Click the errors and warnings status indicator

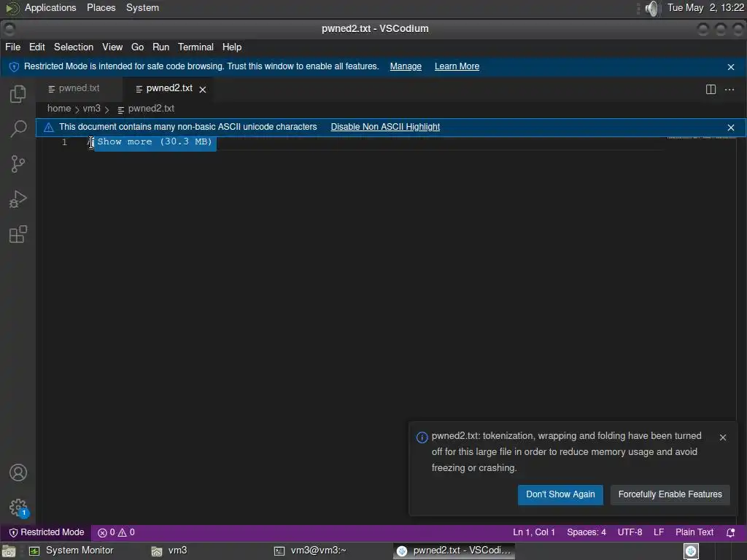[x=116, y=532]
